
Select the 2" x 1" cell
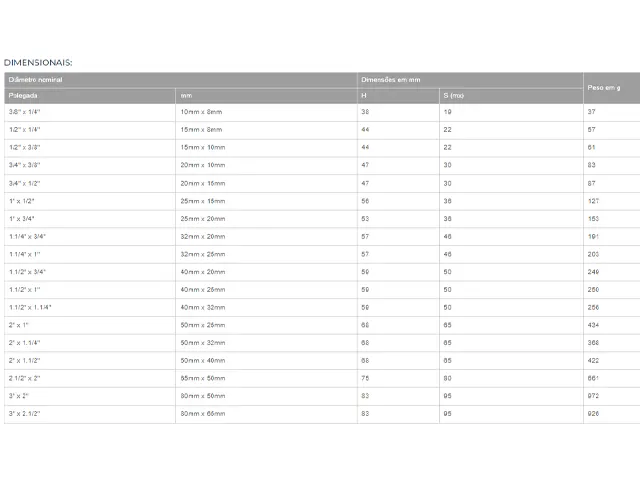click(90, 325)
